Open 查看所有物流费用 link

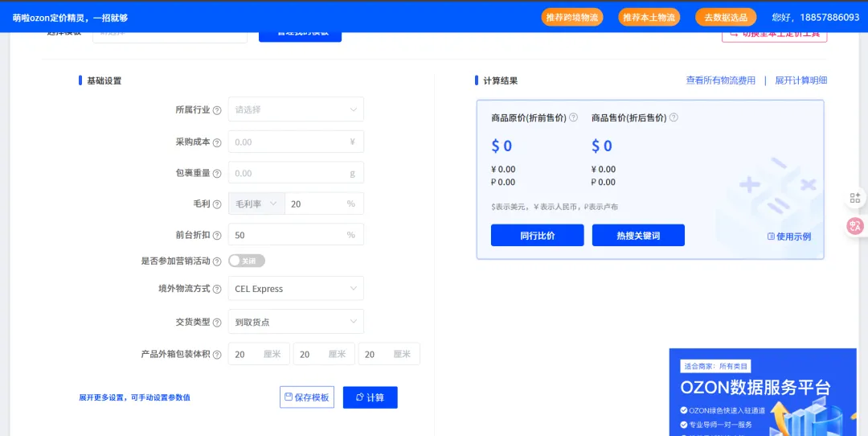pyautogui.click(x=721, y=81)
